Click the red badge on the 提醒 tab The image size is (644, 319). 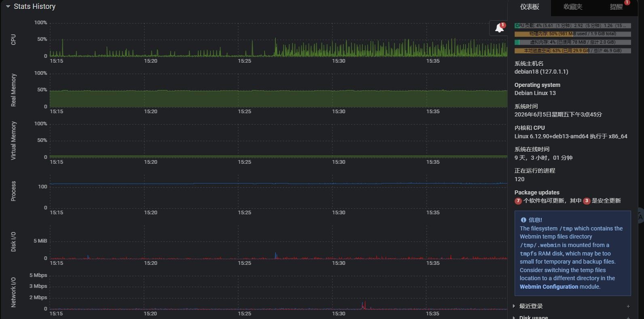point(627,2)
